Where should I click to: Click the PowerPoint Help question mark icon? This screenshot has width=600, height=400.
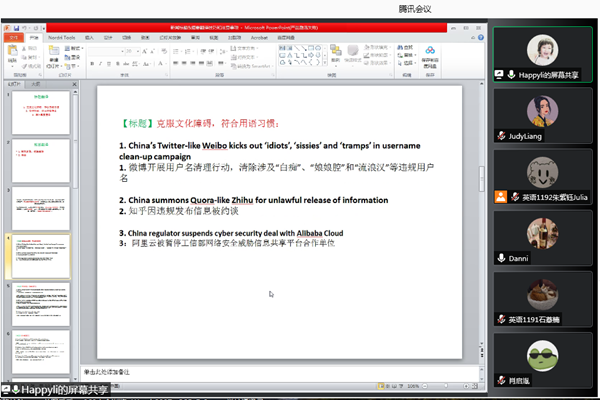point(481,38)
